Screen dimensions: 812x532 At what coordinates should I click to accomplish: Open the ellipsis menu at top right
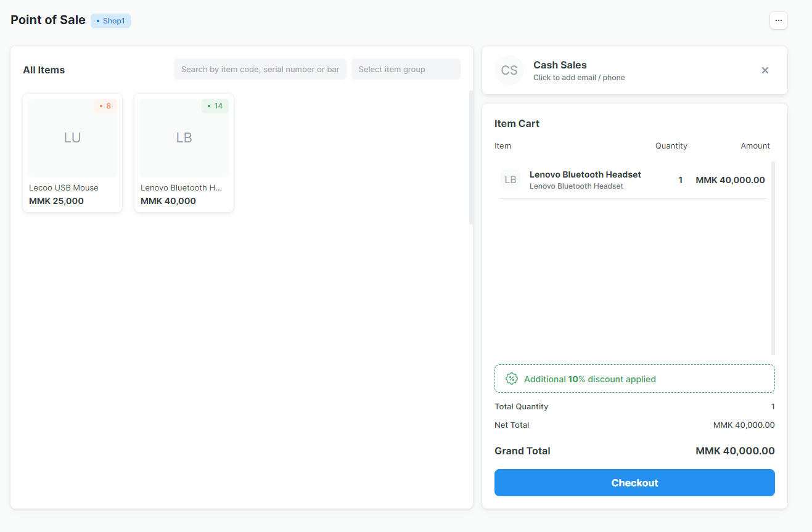[778, 20]
